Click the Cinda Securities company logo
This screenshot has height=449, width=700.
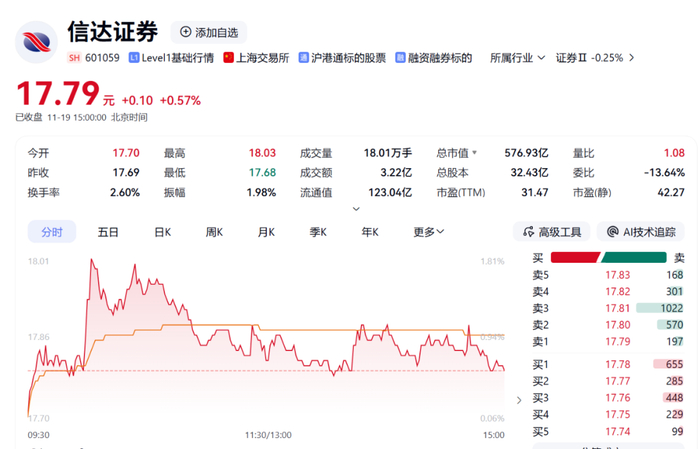click(x=36, y=42)
